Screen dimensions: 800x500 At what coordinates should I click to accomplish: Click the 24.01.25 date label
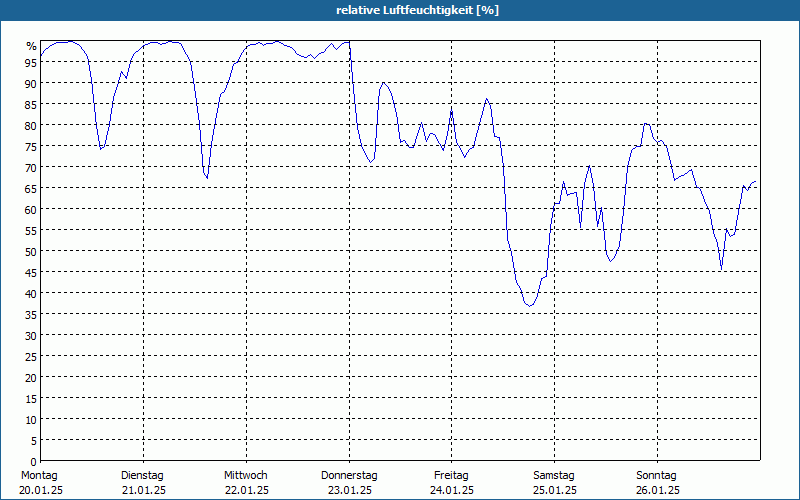[452, 490]
